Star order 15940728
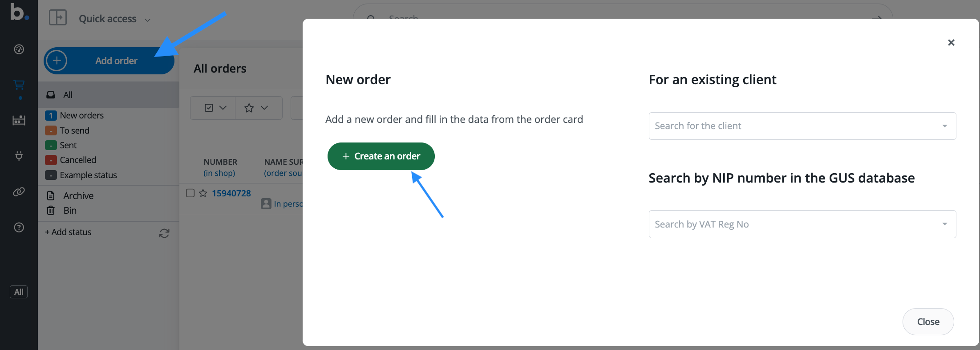 coord(203,193)
